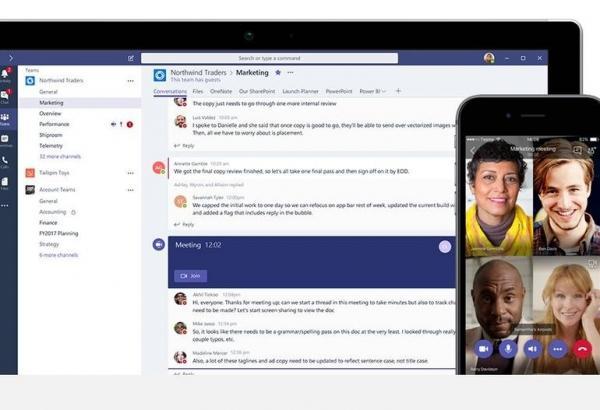Favorite the Marketing channel with star icon
Screen dimensions: 600x410
278,72
